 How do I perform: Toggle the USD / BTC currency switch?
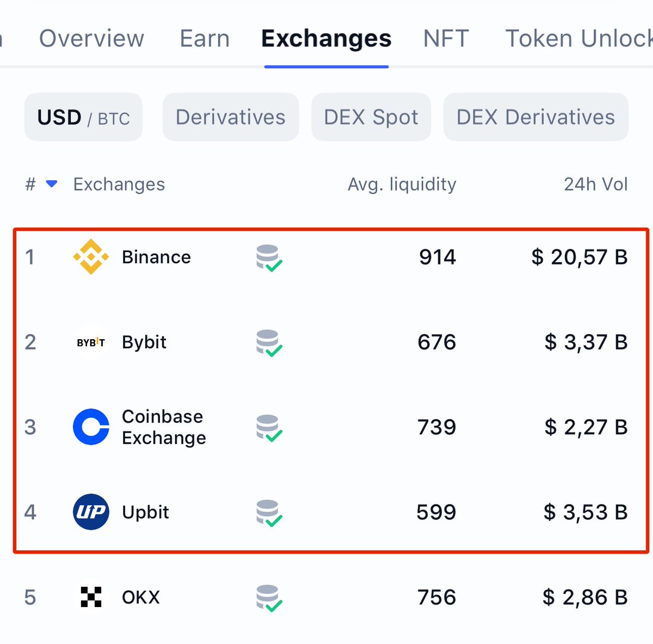click(x=83, y=117)
